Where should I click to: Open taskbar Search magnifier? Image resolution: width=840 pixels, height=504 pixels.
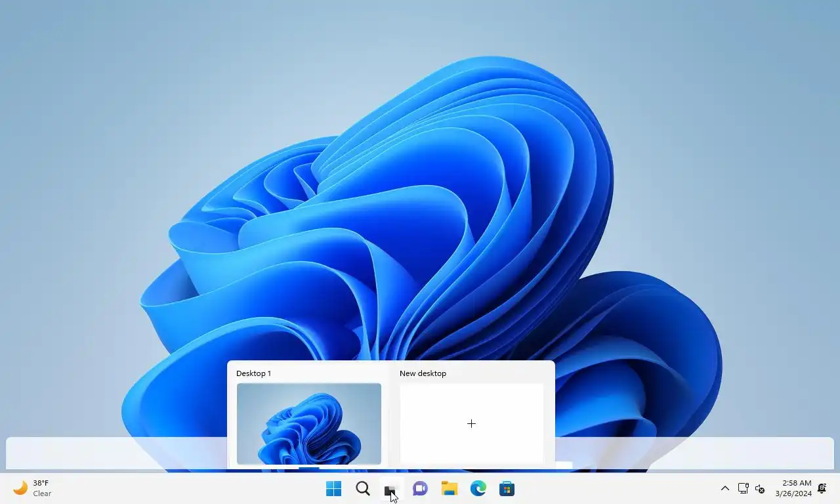[363, 488]
